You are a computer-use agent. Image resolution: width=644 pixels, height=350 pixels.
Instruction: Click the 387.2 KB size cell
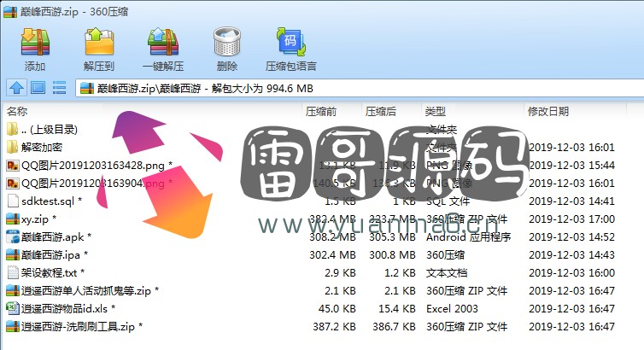[334, 327]
